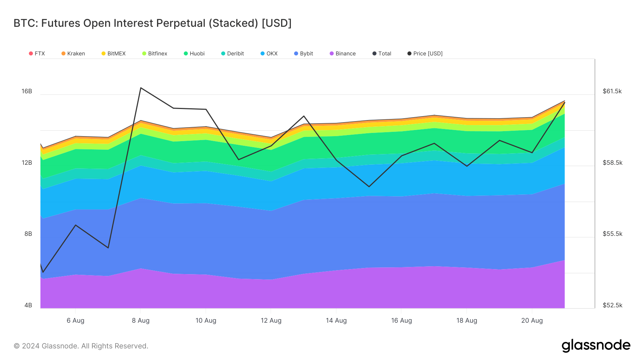
Task: Click the price peak at 8 Aug
Action: (x=141, y=88)
